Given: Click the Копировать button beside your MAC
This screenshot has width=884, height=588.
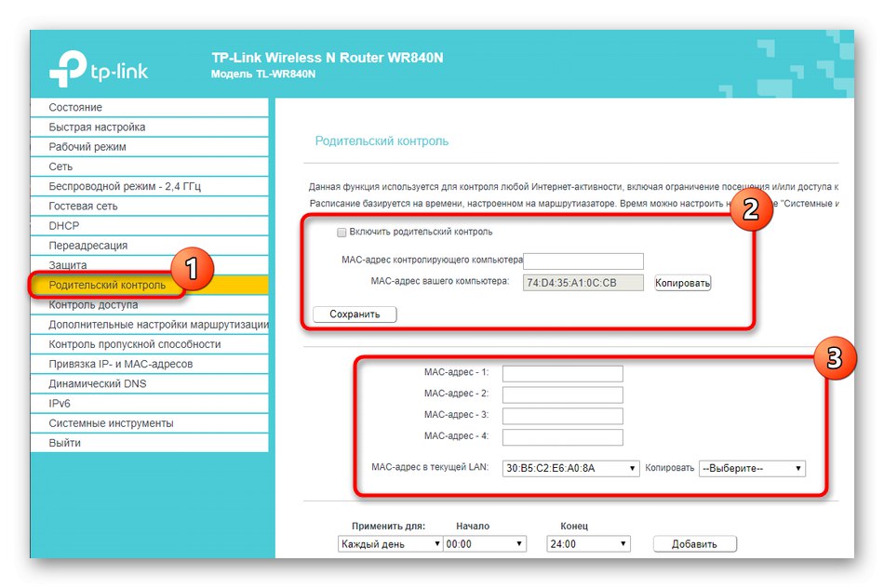Looking at the screenshot, I should point(682,283).
